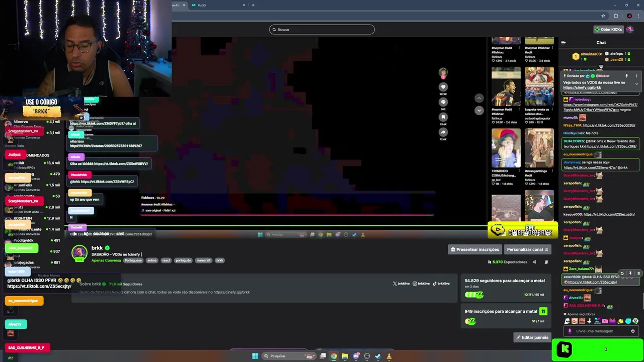Open Luqueta revela os salários thumbnail
The height and width of the screenshot is (362, 644).
(x=539, y=86)
